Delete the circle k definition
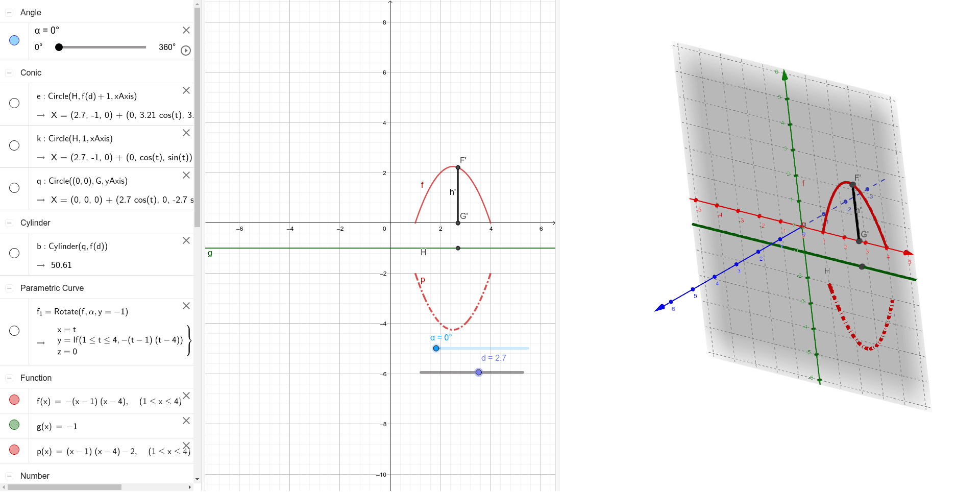The width and height of the screenshot is (980, 492). 186,133
